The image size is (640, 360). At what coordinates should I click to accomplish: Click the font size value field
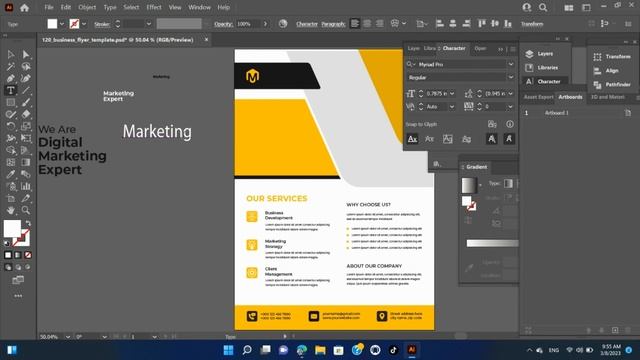point(436,94)
